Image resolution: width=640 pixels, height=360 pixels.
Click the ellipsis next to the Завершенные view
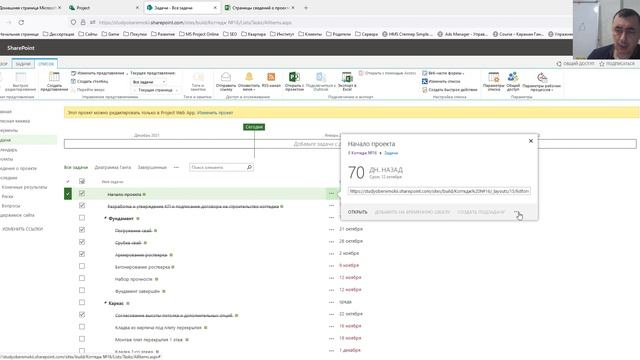pyautogui.click(x=176, y=167)
